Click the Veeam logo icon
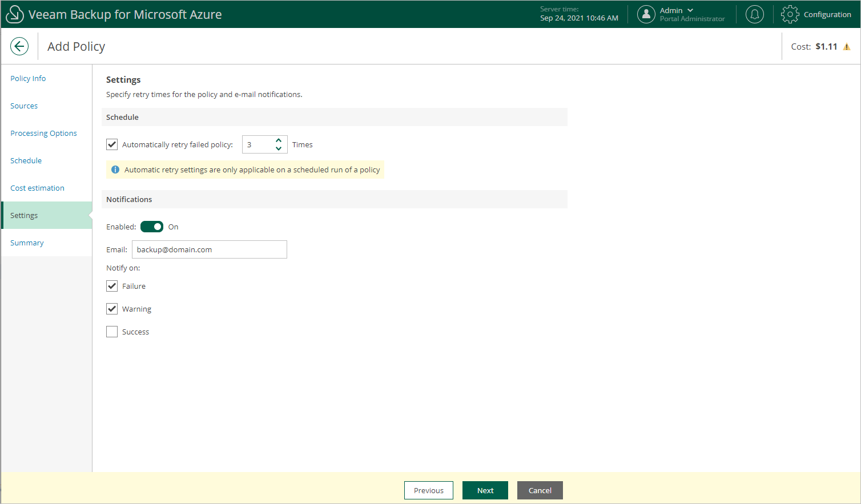This screenshot has width=861, height=504. click(14, 14)
